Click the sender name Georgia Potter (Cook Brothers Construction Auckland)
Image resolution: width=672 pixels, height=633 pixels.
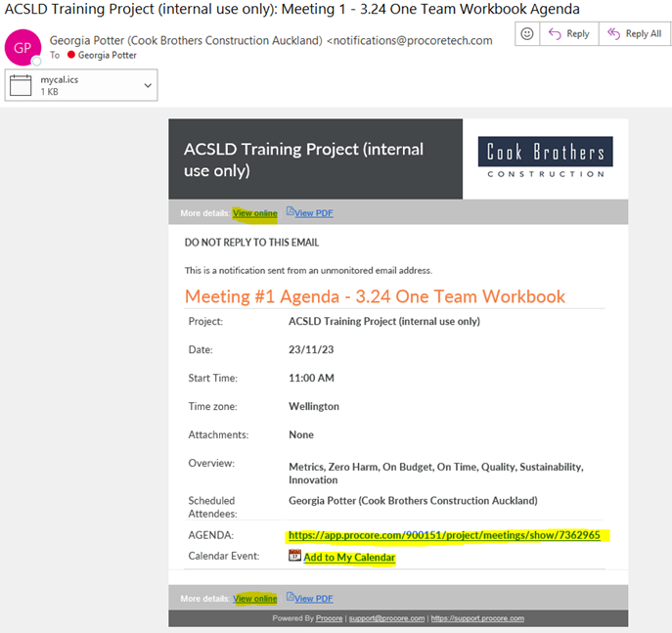(186, 41)
